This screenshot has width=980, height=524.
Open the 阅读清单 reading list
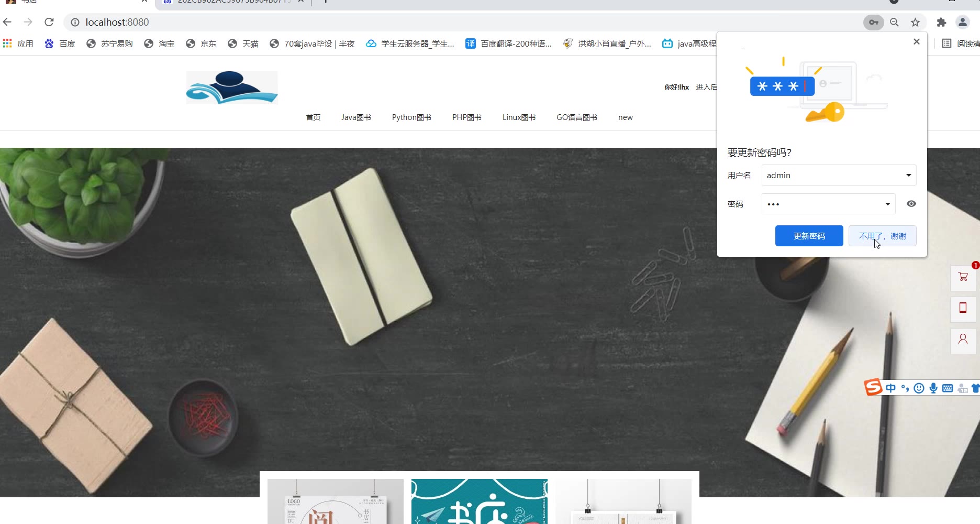coord(961,43)
